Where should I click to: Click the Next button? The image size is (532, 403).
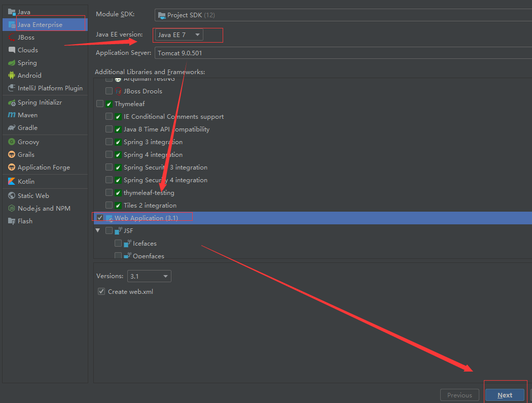pyautogui.click(x=505, y=395)
